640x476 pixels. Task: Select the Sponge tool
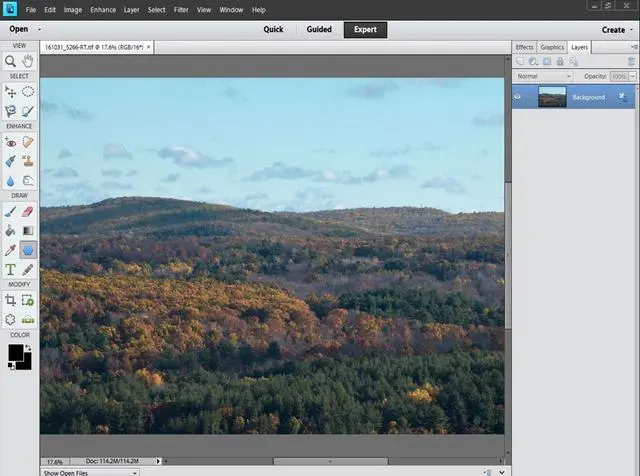tap(28, 180)
